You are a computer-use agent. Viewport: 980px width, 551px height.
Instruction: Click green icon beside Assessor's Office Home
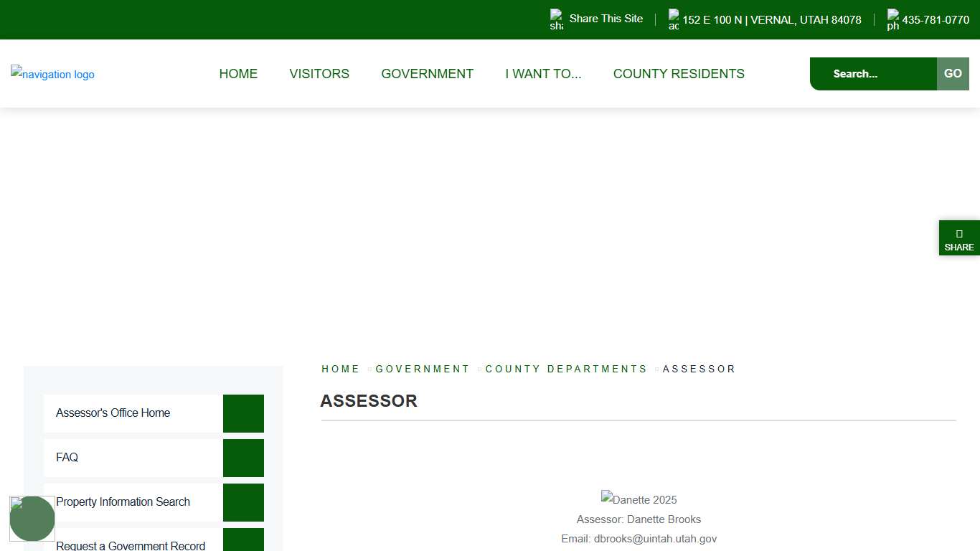click(243, 413)
